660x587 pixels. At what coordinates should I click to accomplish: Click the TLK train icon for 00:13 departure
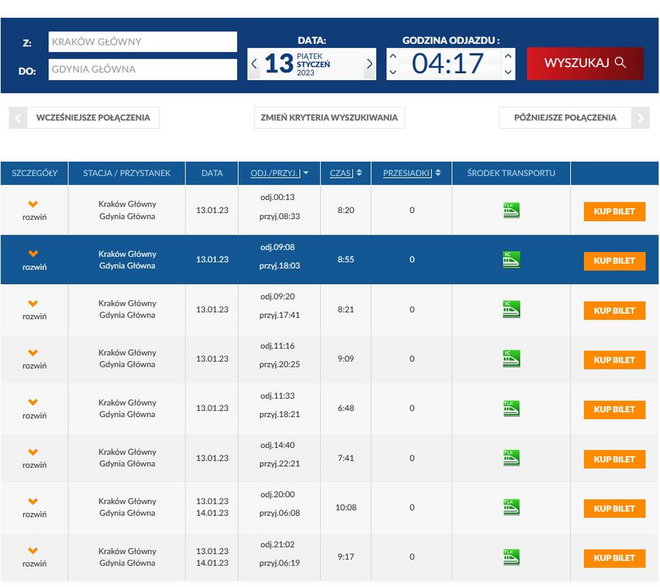coord(511,211)
